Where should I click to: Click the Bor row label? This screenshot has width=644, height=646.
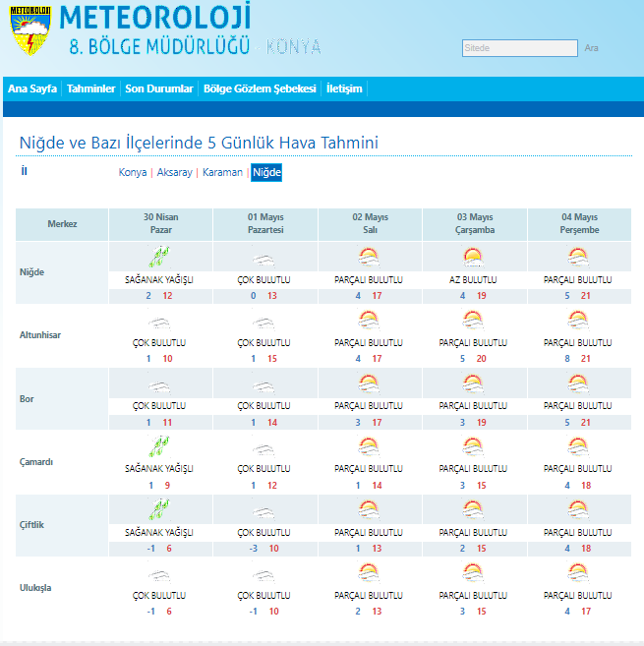pyautogui.click(x=27, y=399)
